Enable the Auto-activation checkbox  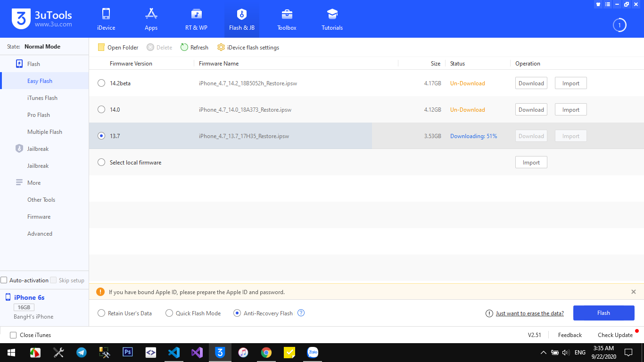tap(4, 280)
